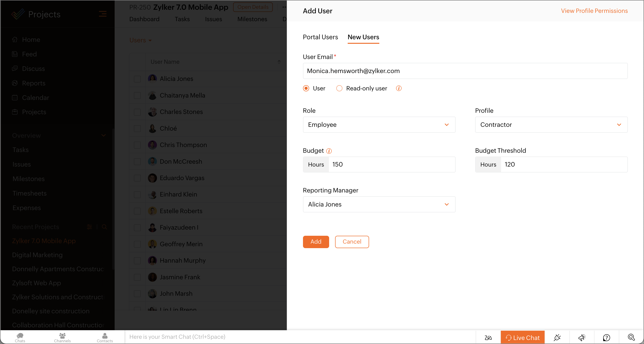Check the box next to Charles Stones
This screenshot has height=344, width=644.
137,112
